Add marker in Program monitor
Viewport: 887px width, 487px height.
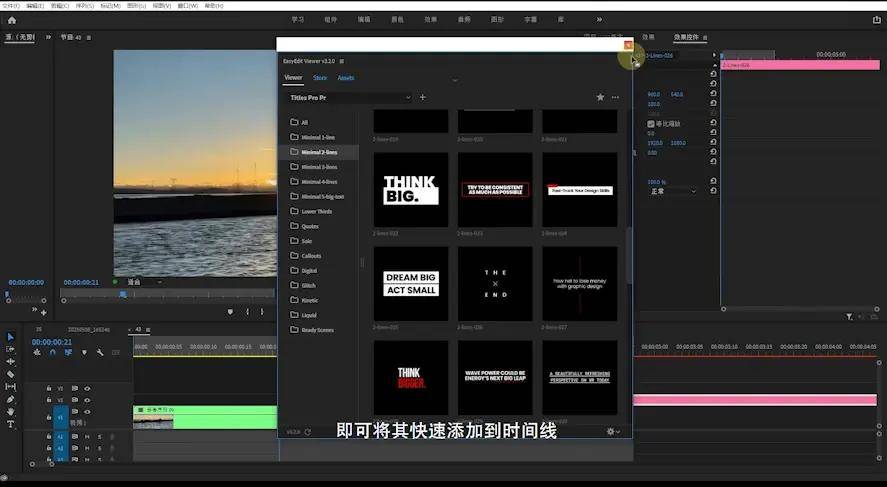[x=230, y=312]
